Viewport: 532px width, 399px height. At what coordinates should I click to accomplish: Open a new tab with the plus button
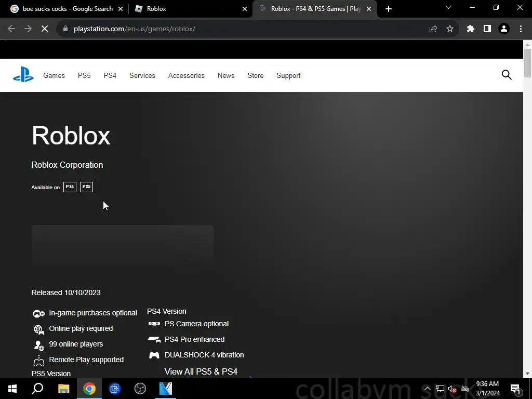(389, 9)
